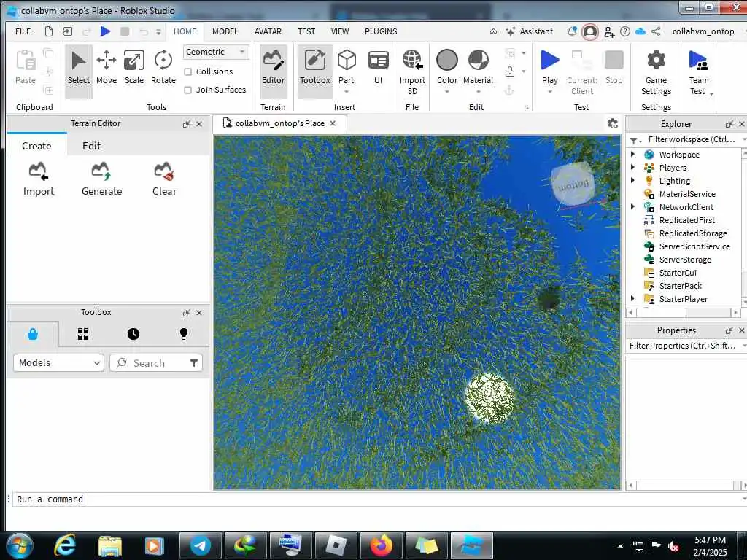The image size is (747, 560).
Task: Open Game Settings
Action: click(x=656, y=72)
